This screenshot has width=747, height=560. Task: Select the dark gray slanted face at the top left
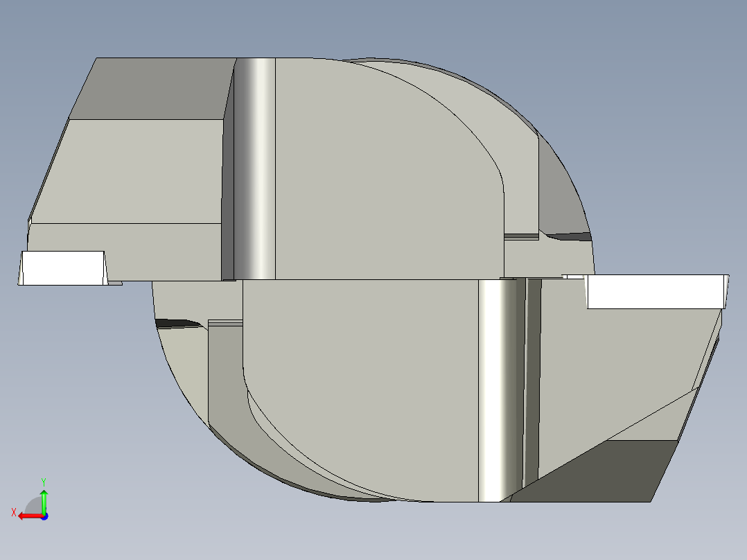[x=152, y=89]
